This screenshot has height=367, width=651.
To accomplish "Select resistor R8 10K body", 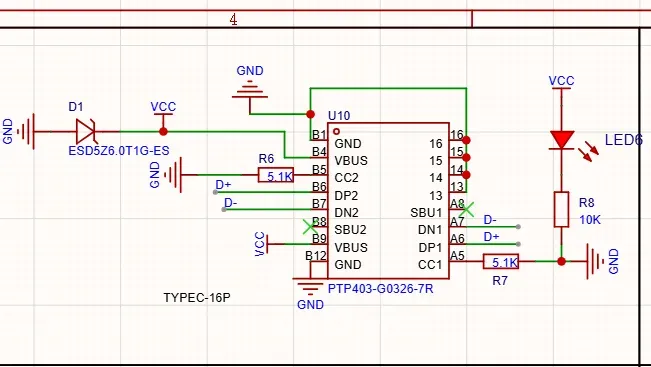I will (x=561, y=209).
